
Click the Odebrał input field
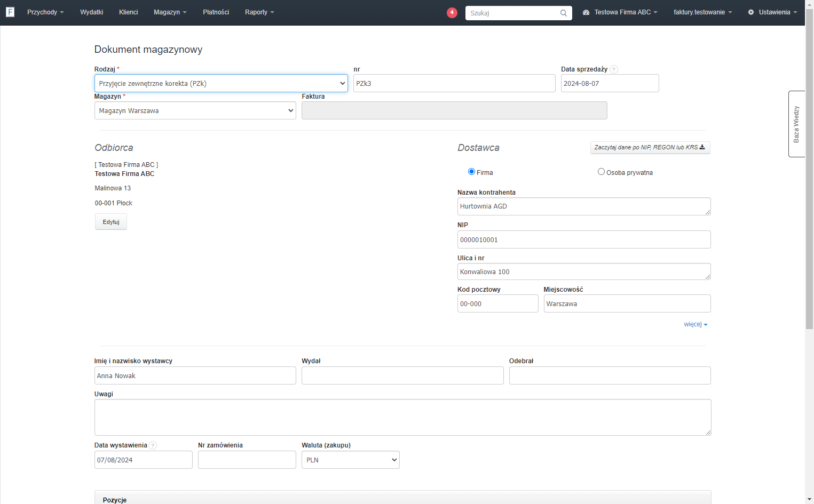(610, 375)
